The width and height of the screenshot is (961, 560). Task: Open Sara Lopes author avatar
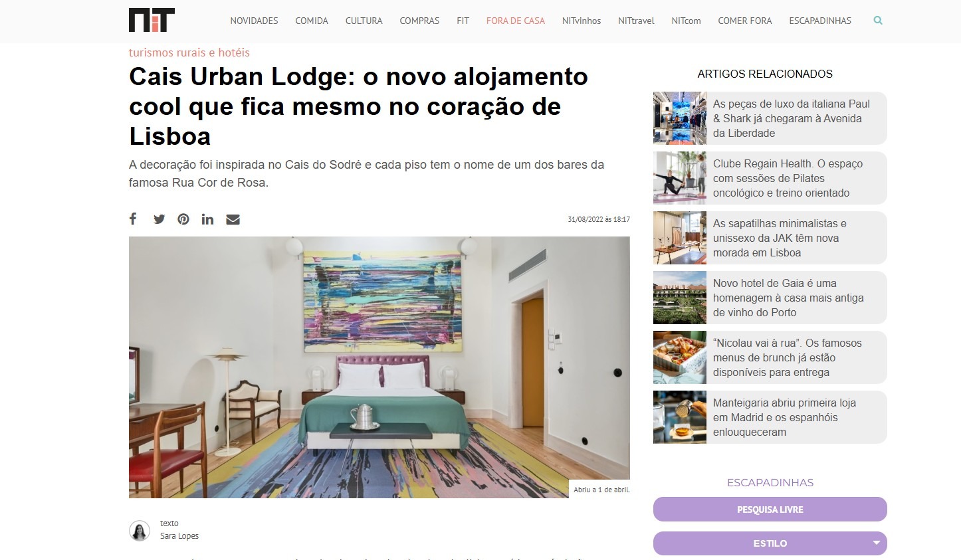point(140,530)
